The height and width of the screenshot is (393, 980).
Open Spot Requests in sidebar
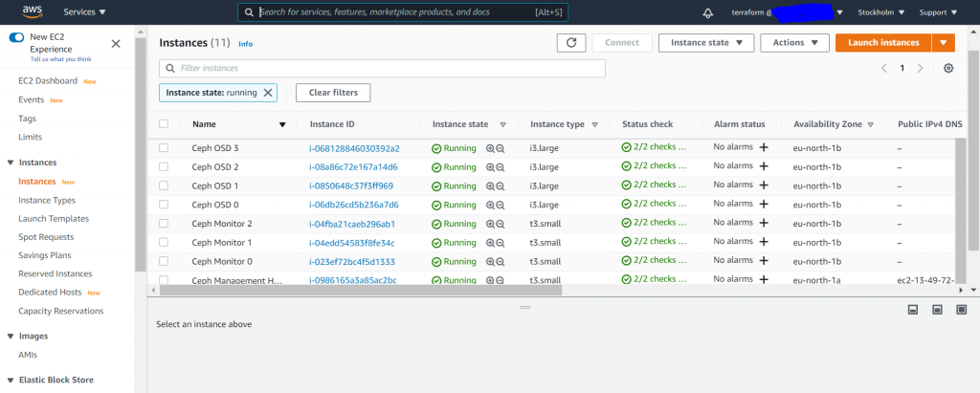click(46, 237)
